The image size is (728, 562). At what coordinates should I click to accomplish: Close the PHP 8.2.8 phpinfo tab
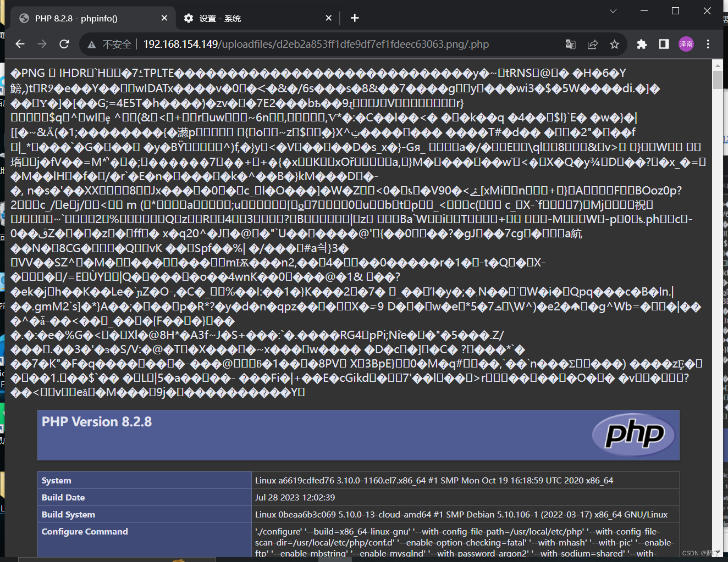(x=164, y=18)
